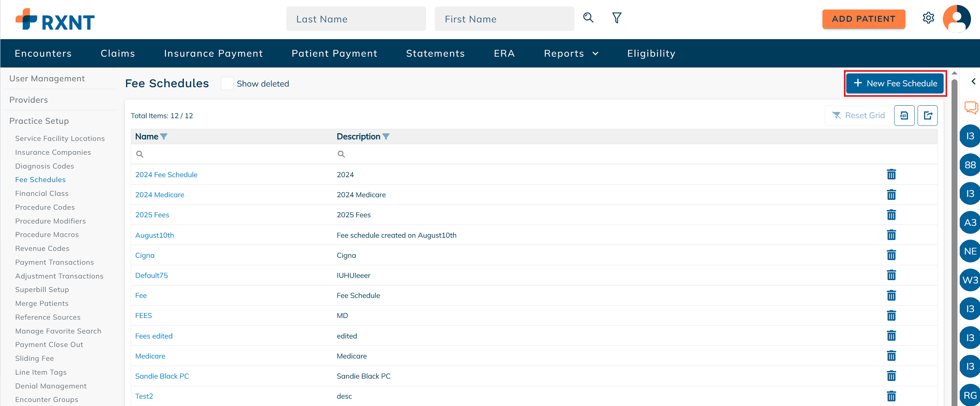The height and width of the screenshot is (406, 980).
Task: Open the Description column filter funnel
Action: point(386,137)
